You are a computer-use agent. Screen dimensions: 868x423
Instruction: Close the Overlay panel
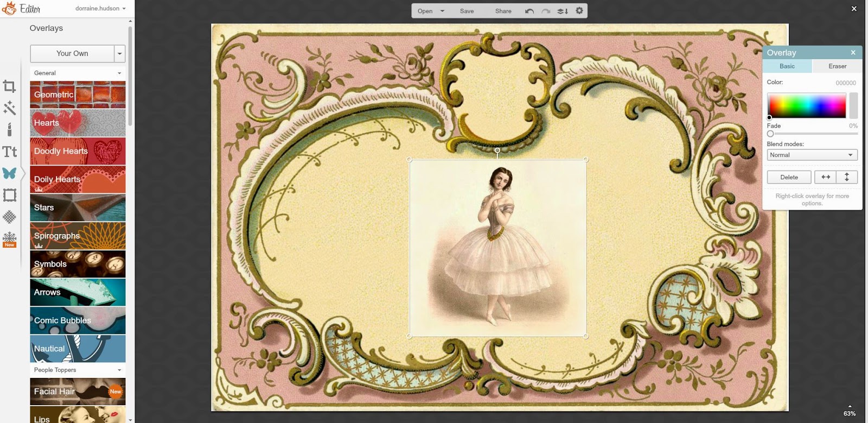tap(853, 53)
